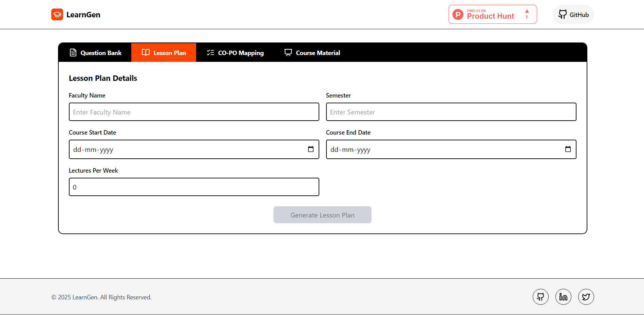The height and width of the screenshot is (315, 644).
Task: Click into the Semester input field
Action: point(451,112)
